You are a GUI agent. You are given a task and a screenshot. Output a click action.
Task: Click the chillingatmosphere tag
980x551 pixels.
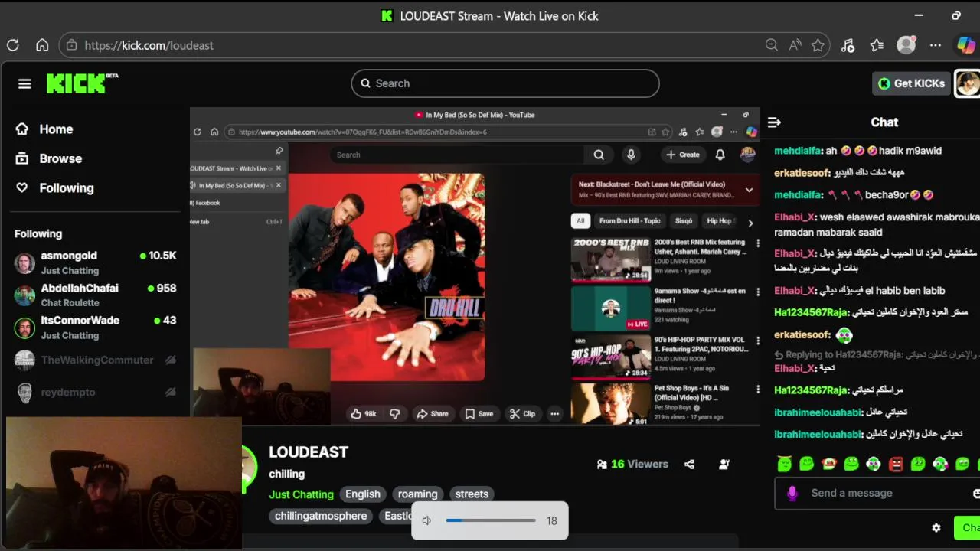tap(321, 516)
